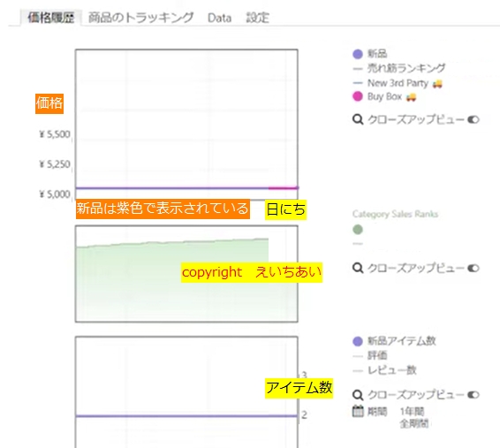Click the purple 新品 legend dot
Viewport: 500px width, 448px height.
(x=358, y=54)
